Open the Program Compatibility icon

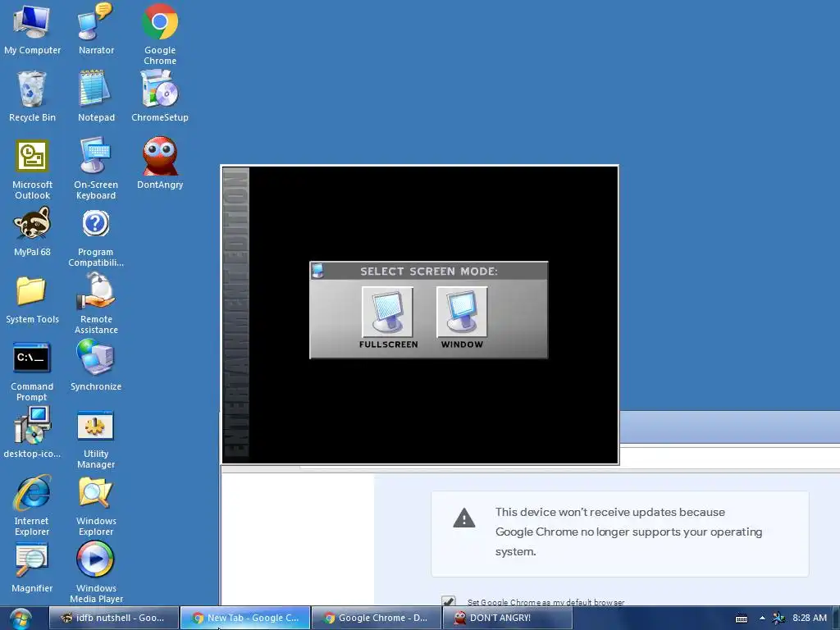[96, 238]
